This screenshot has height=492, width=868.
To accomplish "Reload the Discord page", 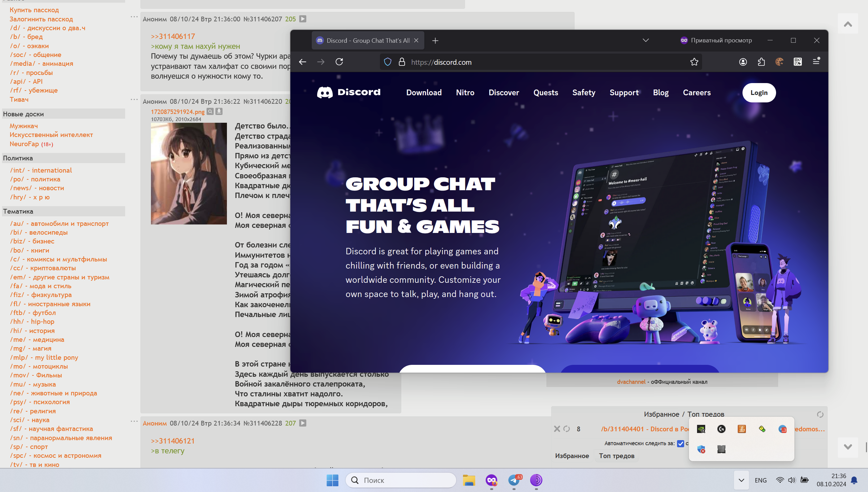I will pyautogui.click(x=339, y=62).
